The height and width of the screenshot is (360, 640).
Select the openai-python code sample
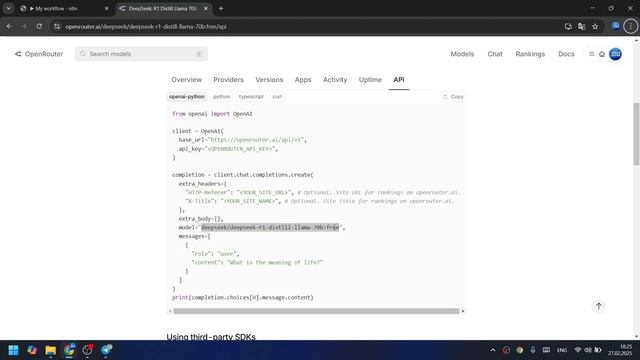[x=187, y=97]
